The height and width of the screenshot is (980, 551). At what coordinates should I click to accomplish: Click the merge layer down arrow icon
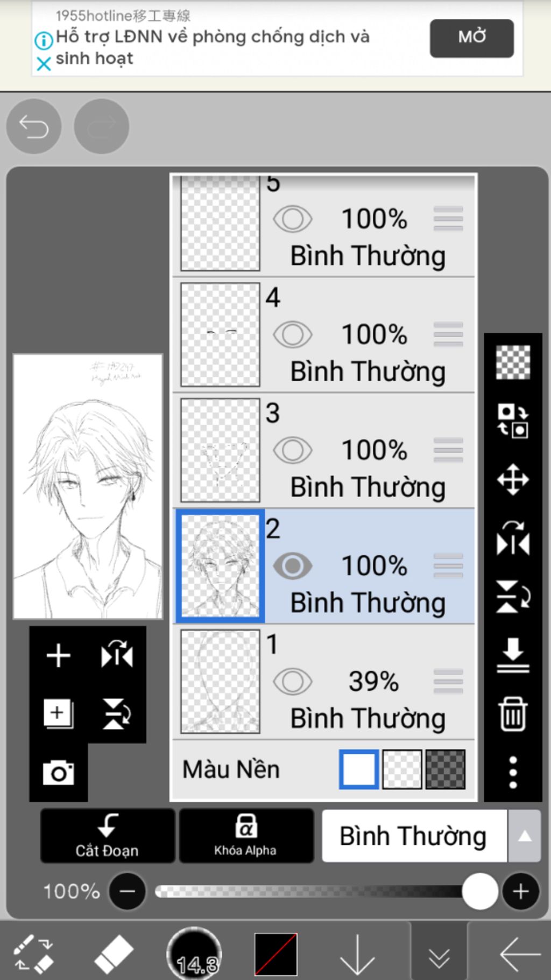[x=513, y=655]
